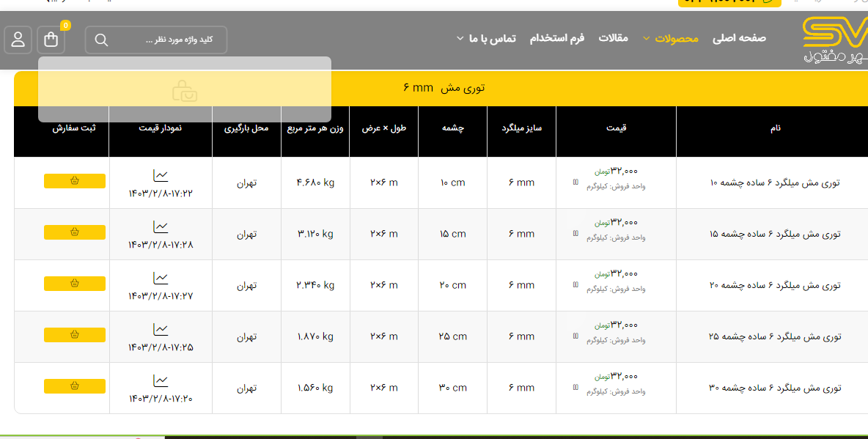View price chart icon for چشمه ۲۵ row

pyautogui.click(x=161, y=329)
